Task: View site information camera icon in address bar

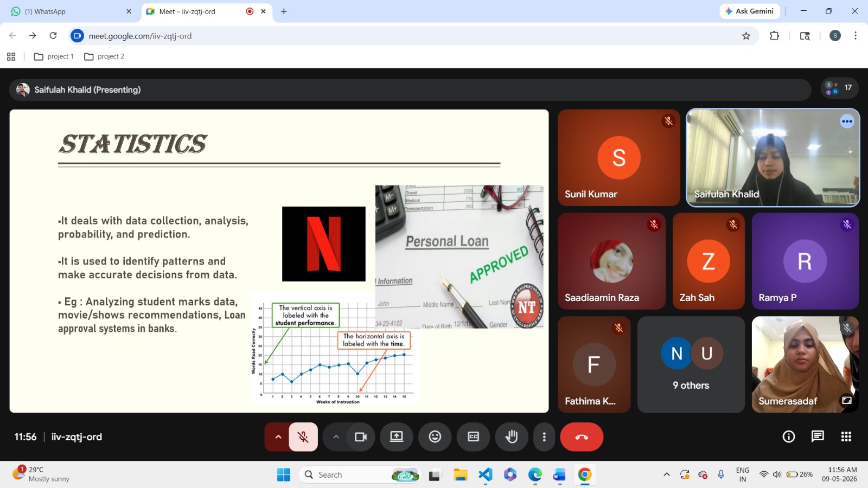Action: coord(78,36)
